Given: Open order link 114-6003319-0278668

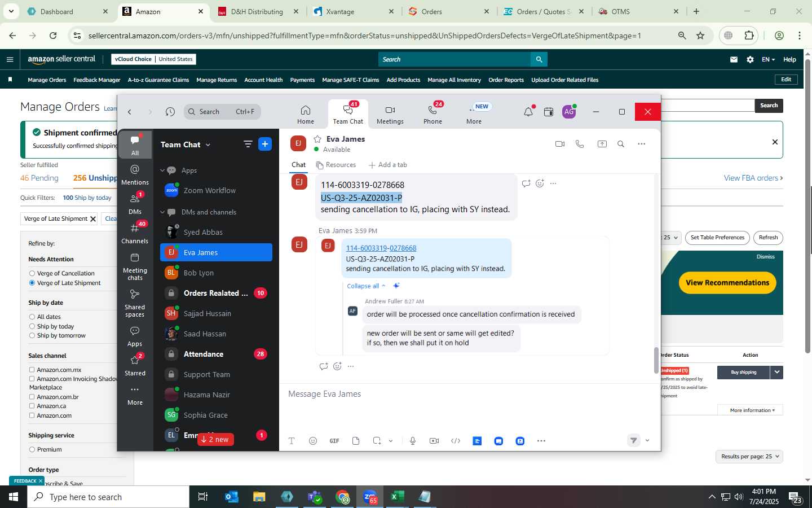Looking at the screenshot, I should click(381, 248).
